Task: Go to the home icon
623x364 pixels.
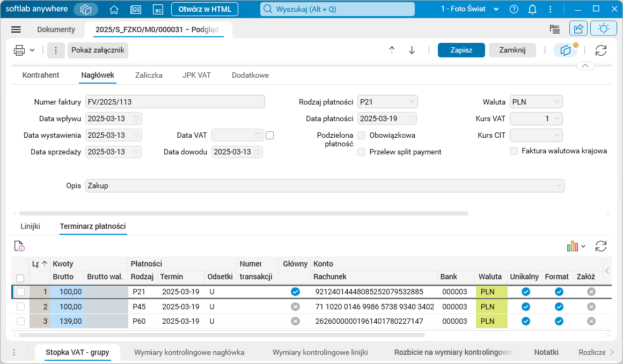Action: pyautogui.click(x=114, y=10)
